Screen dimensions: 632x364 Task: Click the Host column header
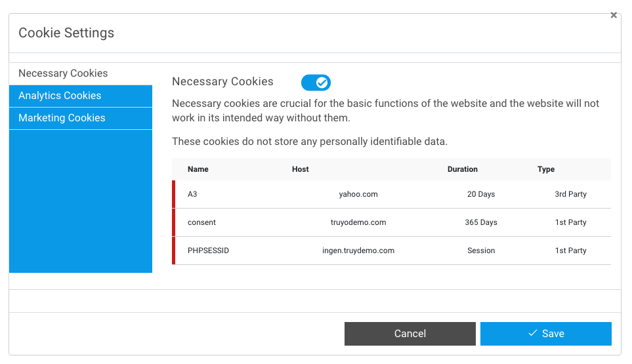click(301, 169)
